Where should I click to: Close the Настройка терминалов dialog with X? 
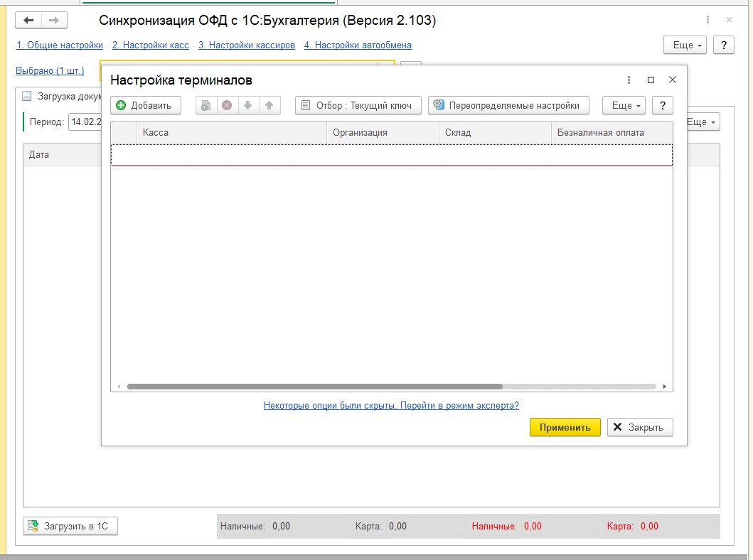(x=673, y=80)
